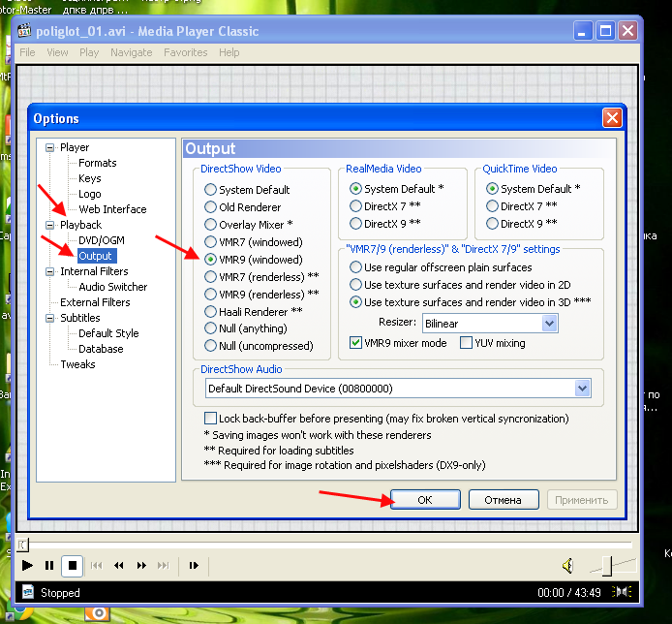Image resolution: width=672 pixels, height=624 pixels.
Task: Open the Play menu
Action: pos(89,52)
